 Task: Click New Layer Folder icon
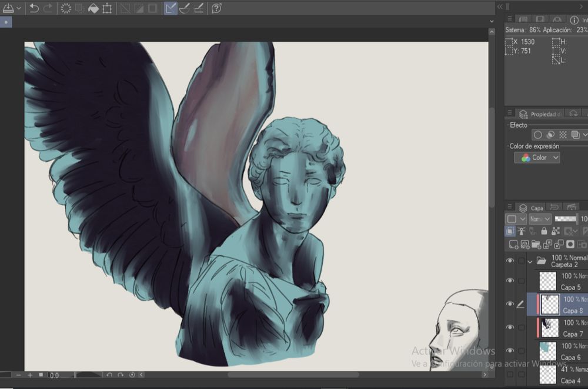536,245
